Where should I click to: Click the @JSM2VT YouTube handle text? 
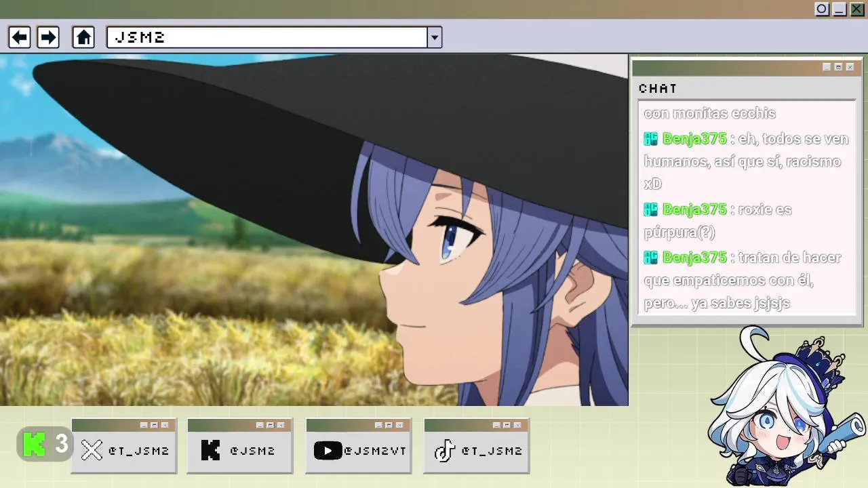click(x=375, y=451)
